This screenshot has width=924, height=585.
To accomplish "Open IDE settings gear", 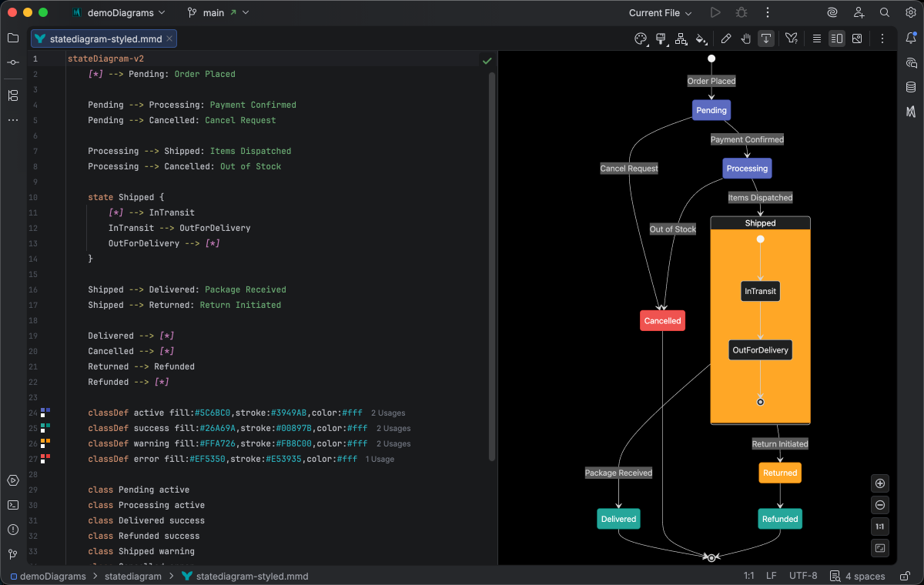I will 911,12.
